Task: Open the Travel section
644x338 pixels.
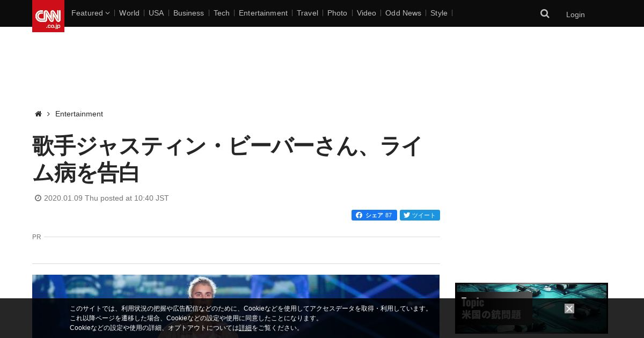Action: coord(308,13)
